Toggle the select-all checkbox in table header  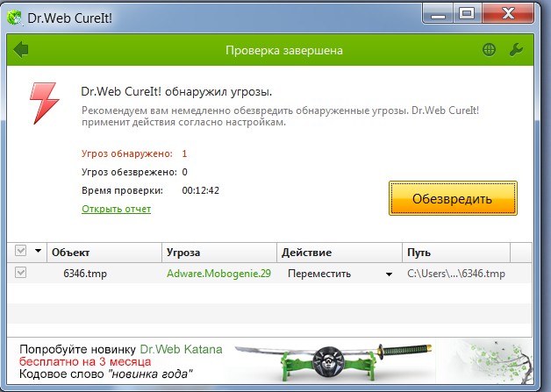(x=20, y=251)
